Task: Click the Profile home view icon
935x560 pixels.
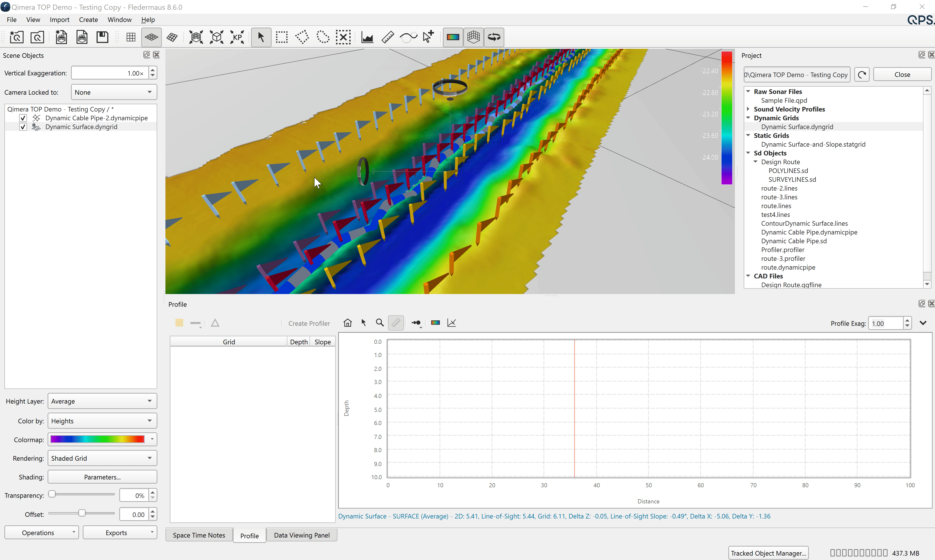Action: [x=347, y=323]
